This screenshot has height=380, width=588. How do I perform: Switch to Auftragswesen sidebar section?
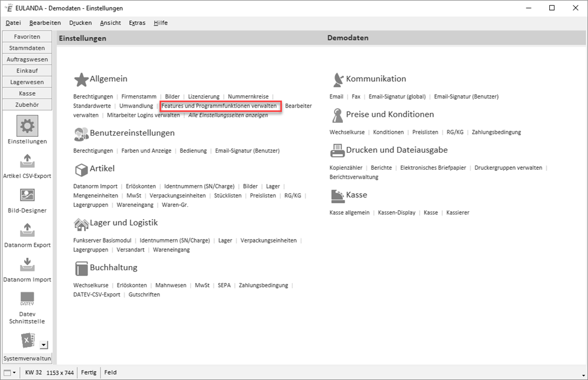27,59
